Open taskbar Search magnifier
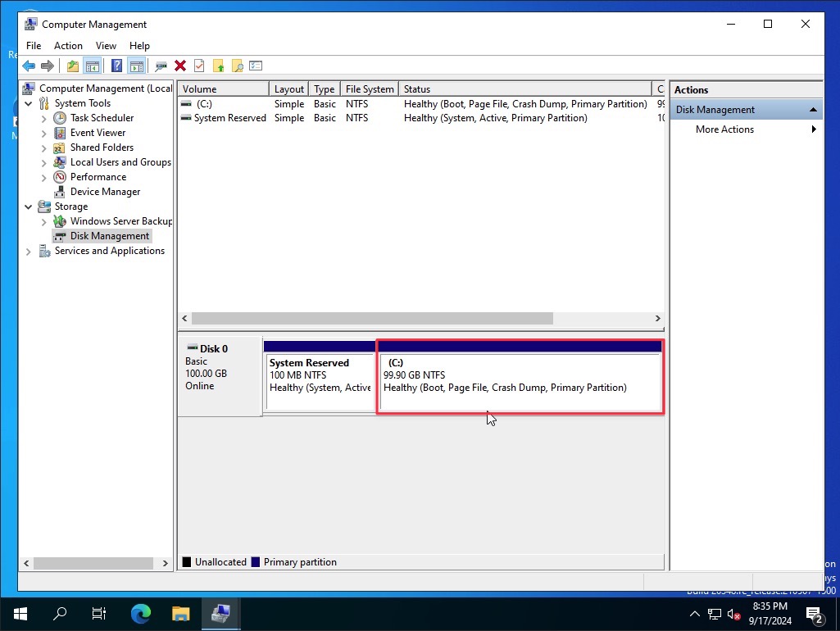 [60, 614]
